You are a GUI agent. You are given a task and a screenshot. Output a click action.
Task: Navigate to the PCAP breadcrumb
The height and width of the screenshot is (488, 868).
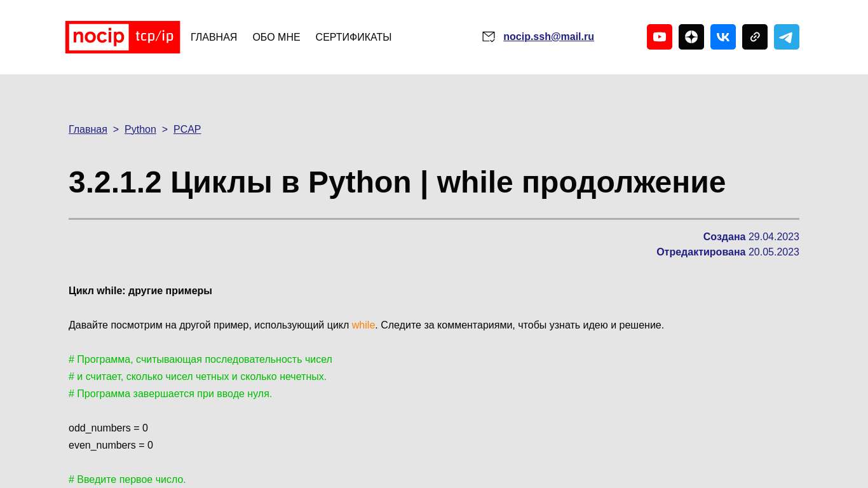187,130
